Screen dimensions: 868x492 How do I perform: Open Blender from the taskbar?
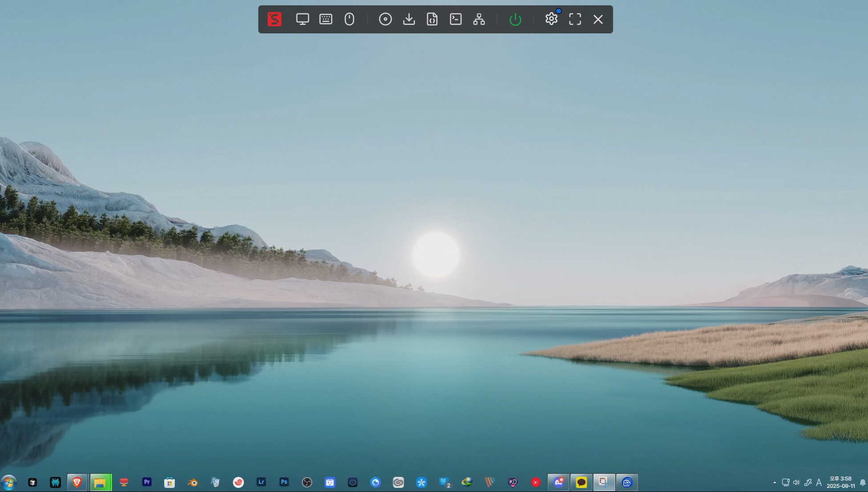coord(192,482)
